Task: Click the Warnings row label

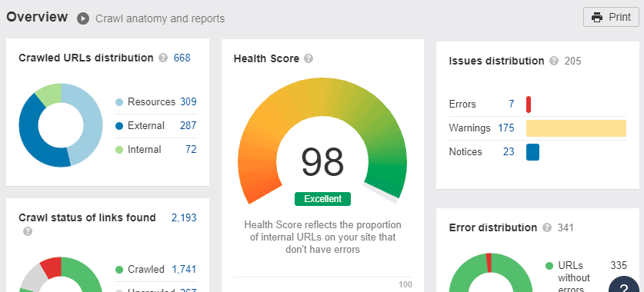Action: 470,128
